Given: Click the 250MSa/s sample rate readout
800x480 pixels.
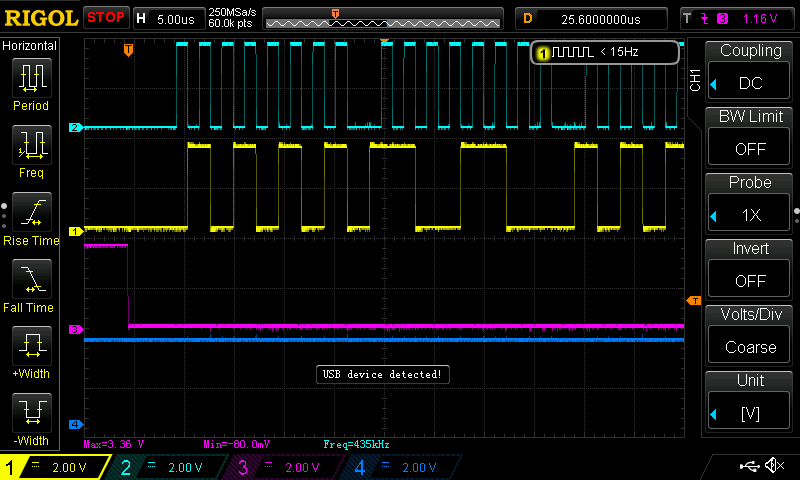Looking at the screenshot, I should [232, 13].
